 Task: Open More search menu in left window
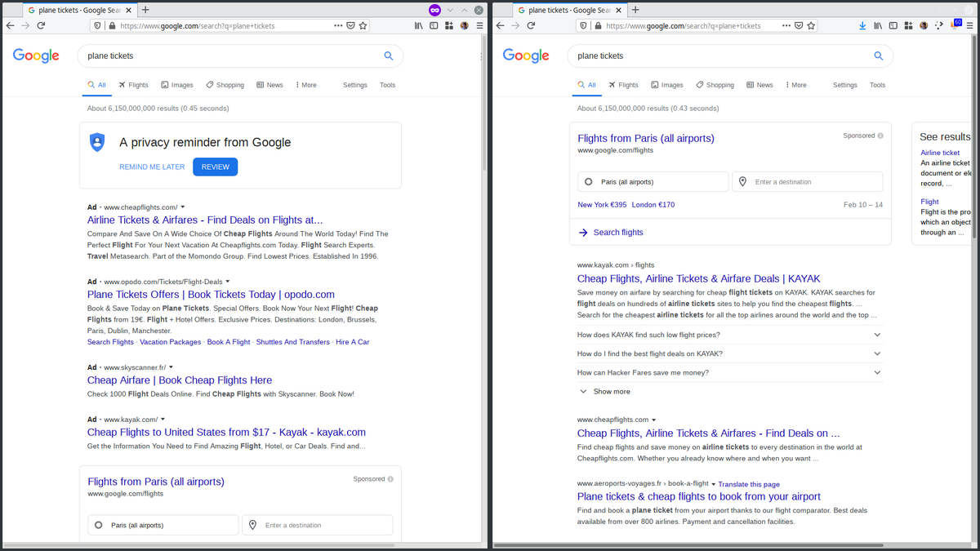pyautogui.click(x=306, y=85)
